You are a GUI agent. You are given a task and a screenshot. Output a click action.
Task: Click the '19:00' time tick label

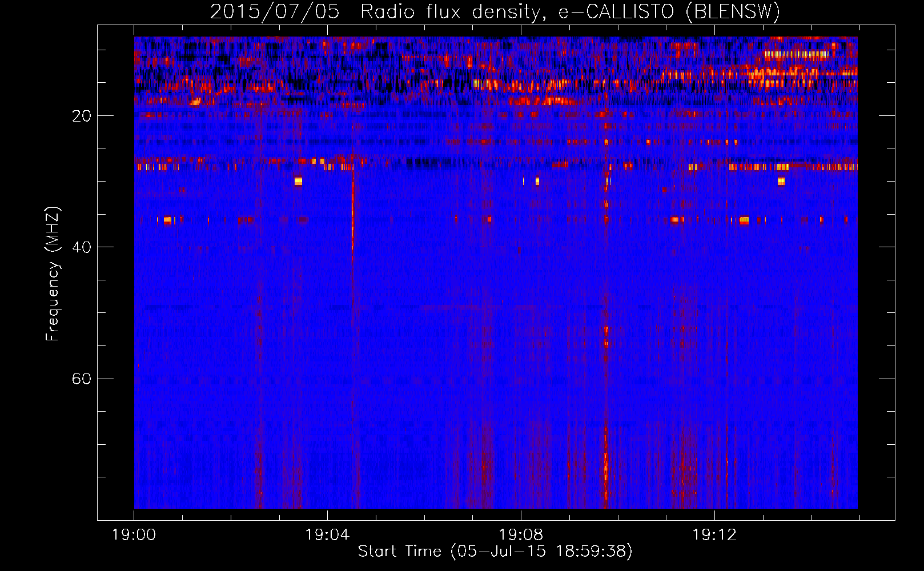click(x=134, y=535)
